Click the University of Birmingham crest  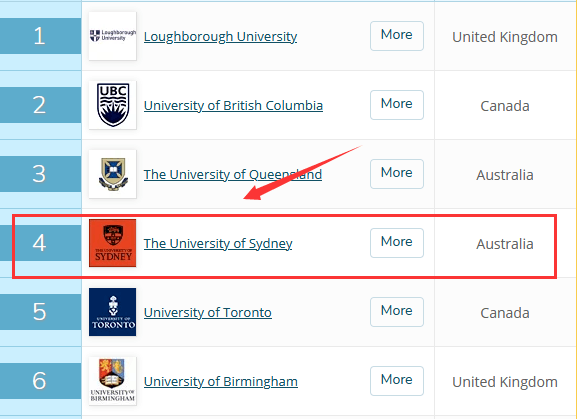pyautogui.click(x=113, y=381)
